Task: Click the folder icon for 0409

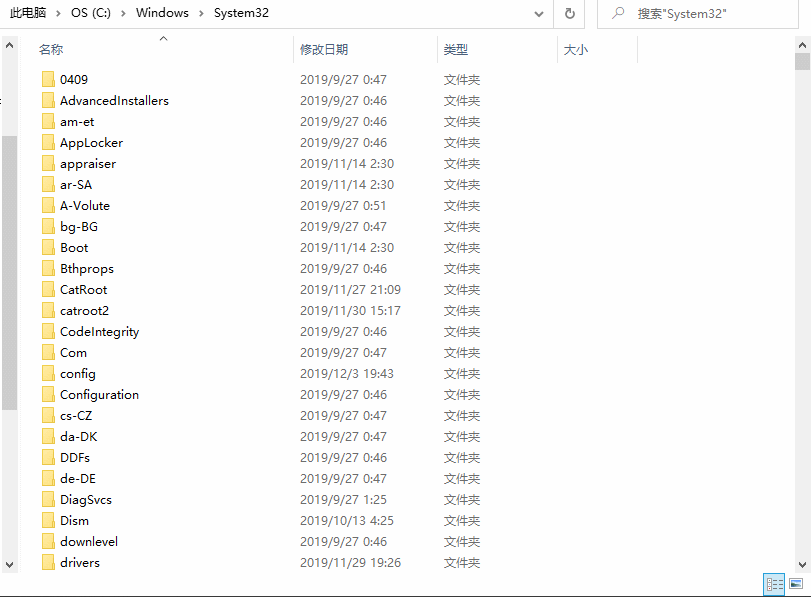Action: [x=48, y=79]
